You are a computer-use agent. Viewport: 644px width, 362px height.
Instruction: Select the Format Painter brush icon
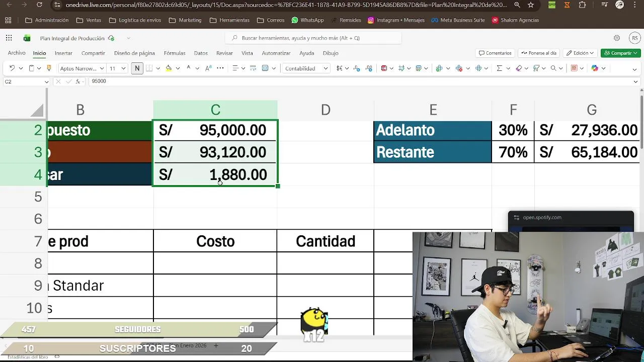pos(49,68)
